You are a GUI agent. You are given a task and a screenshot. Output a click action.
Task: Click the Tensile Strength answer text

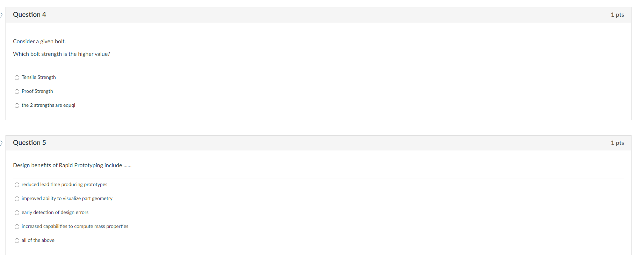coord(38,77)
